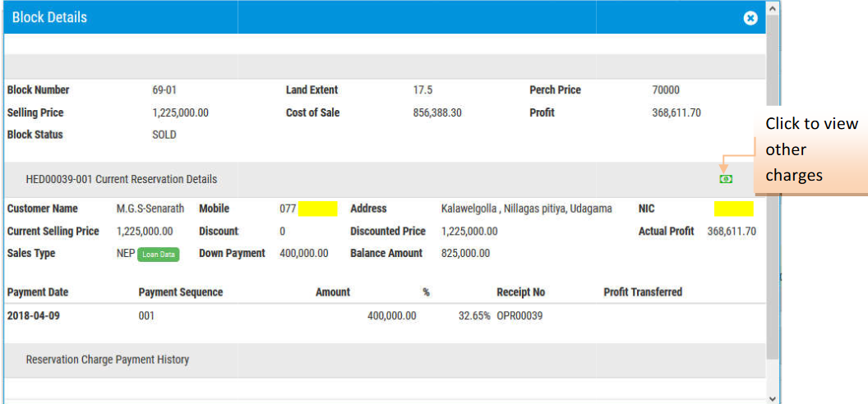
Task: Click the scrollbar up arrow
Action: (773, 7)
